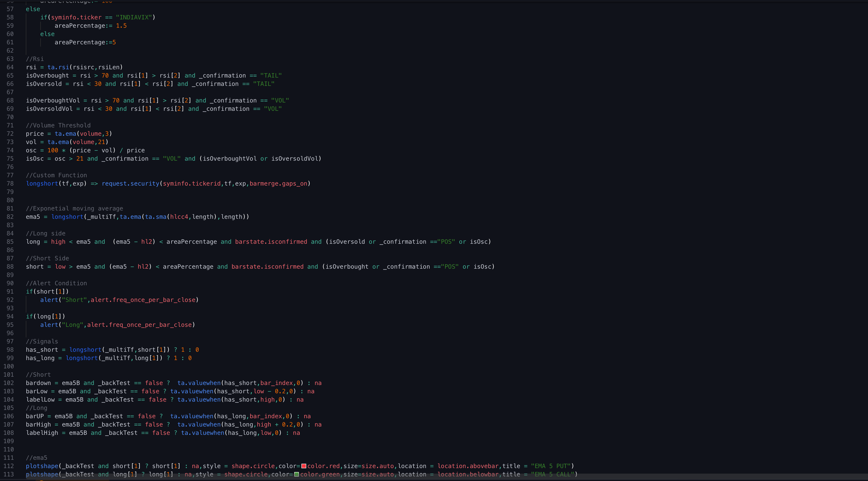Click request.security call on line 78
Image resolution: width=868 pixels, height=481 pixels.
[x=130, y=183]
